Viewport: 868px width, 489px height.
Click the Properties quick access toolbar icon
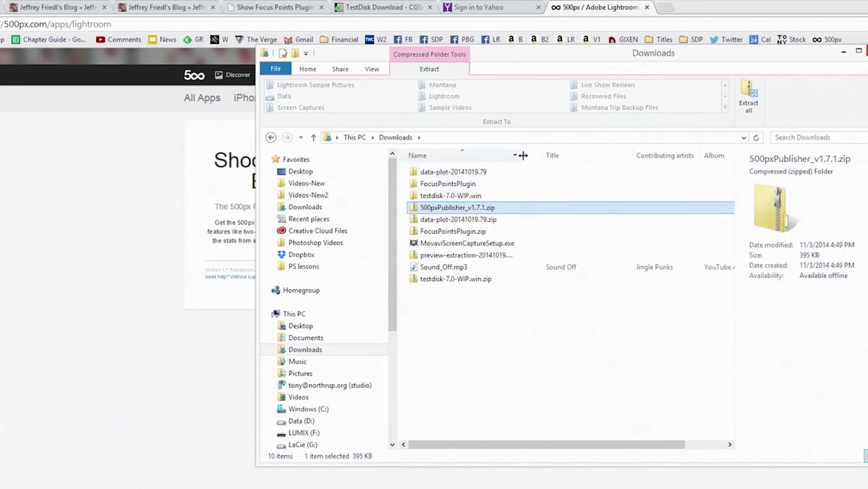283,54
